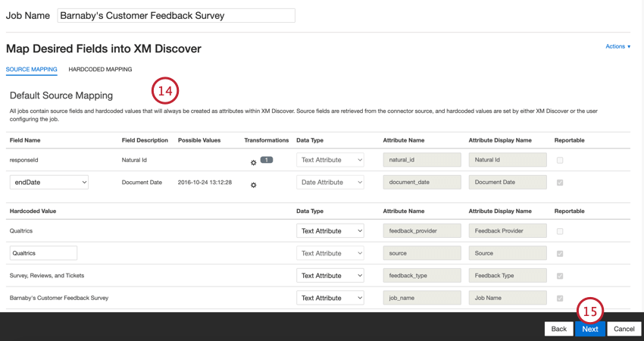This screenshot has height=341, width=644.
Task: Open transformations gear for responseId row
Action: click(254, 163)
